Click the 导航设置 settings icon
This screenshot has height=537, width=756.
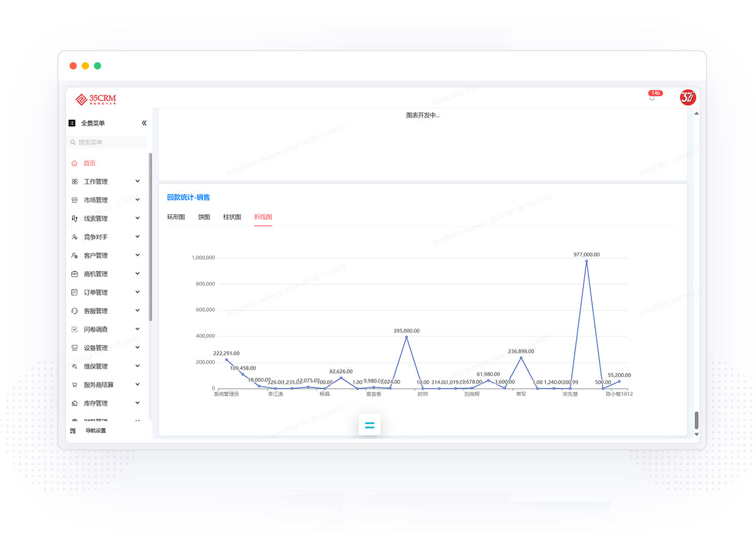73,431
